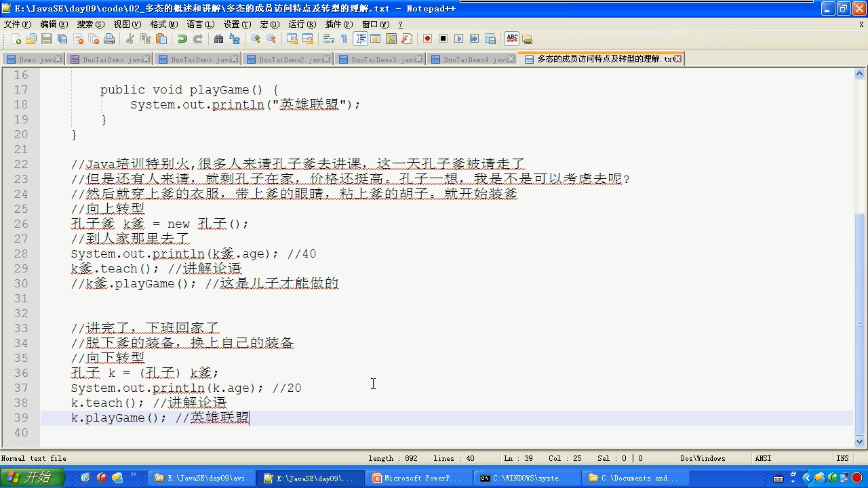Open the Document Map icon
This screenshot has height=488, width=868.
click(391, 39)
